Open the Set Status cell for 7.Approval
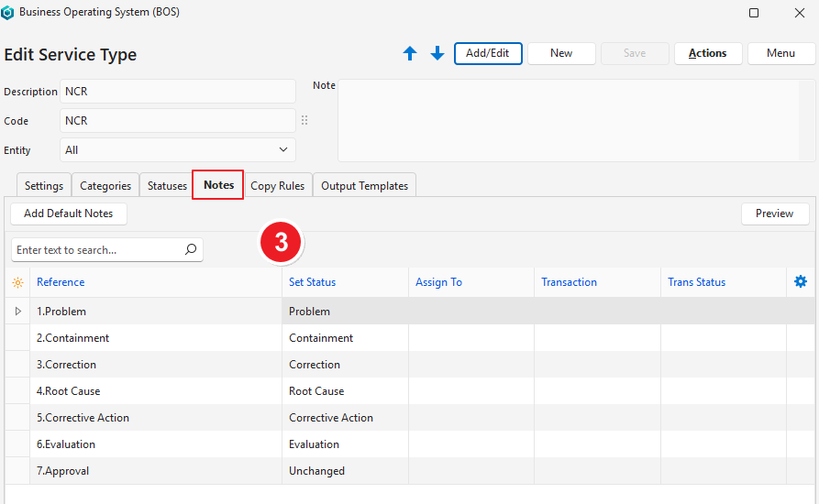819x504 pixels. (x=344, y=471)
